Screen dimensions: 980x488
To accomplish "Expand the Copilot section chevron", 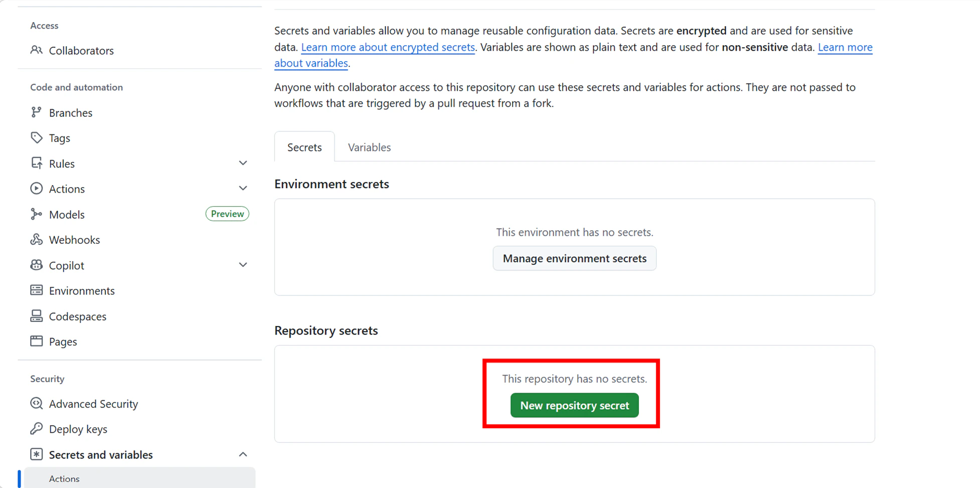I will (x=243, y=265).
